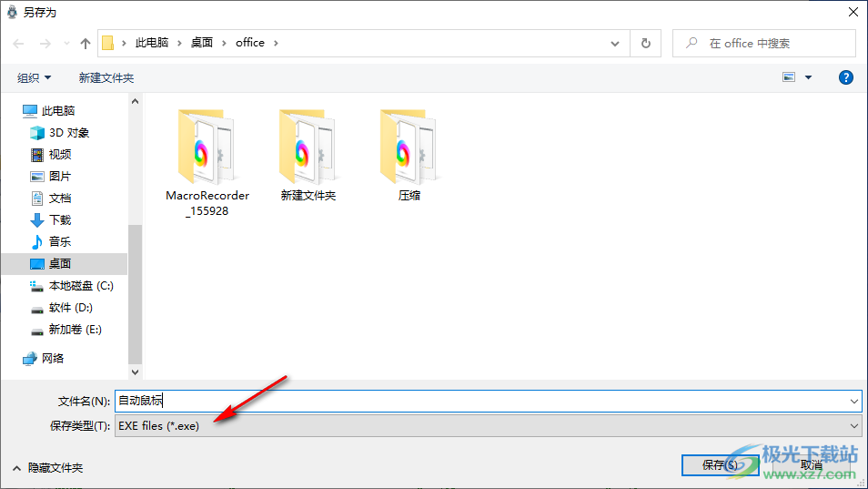This screenshot has width=868, height=489.
Task: Select 图片 in the sidebar
Action: tap(60, 176)
